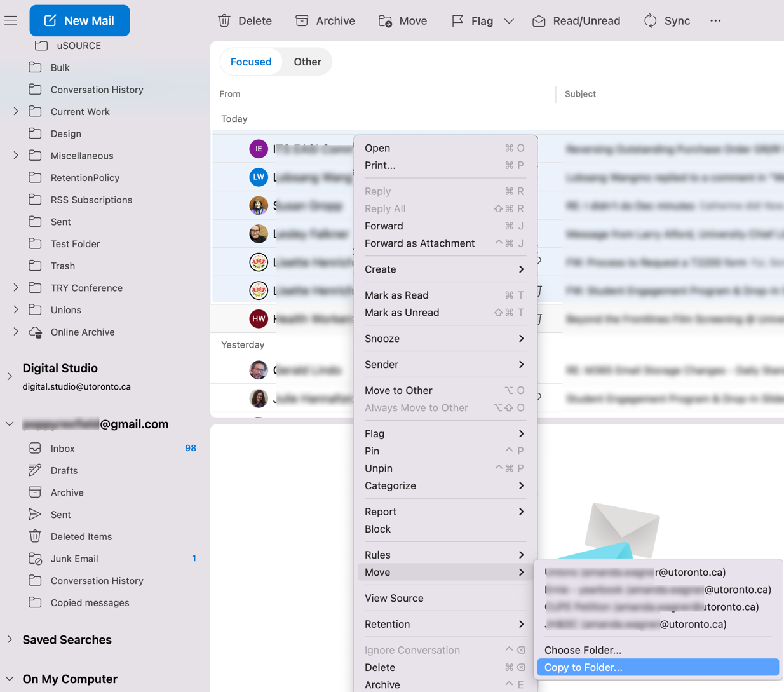Switch the inbox view to Other

click(x=308, y=62)
